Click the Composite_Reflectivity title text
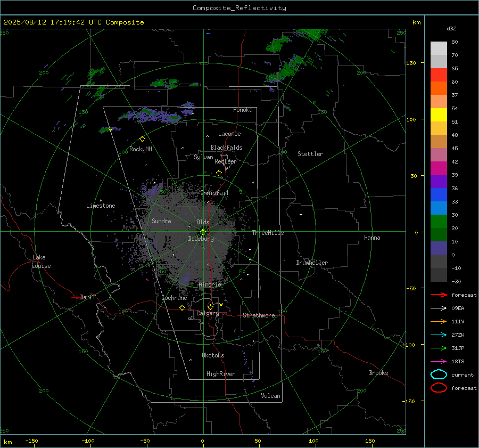Viewport: 479px width, 448px height. click(239, 8)
